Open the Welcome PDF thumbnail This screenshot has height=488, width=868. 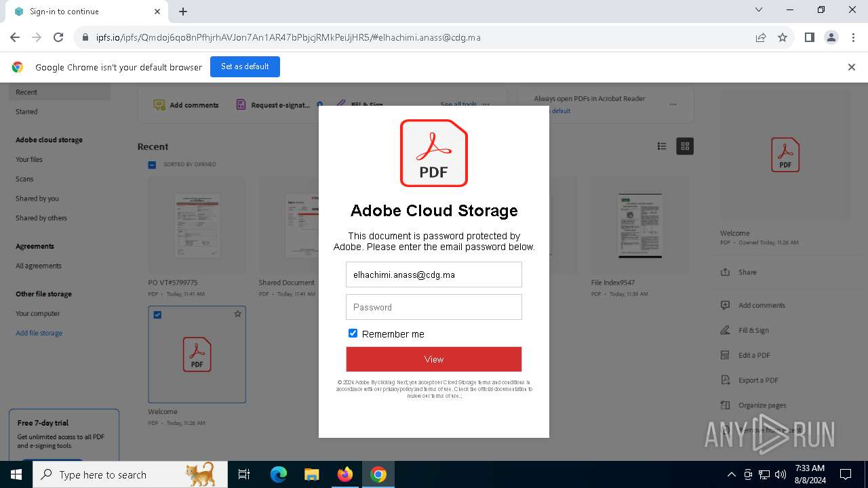click(x=197, y=354)
